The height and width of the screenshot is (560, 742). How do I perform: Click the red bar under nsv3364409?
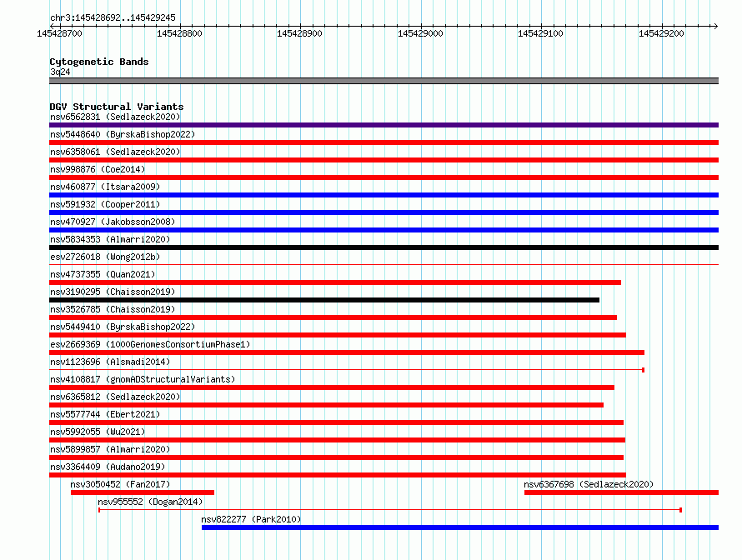[x=338, y=475]
